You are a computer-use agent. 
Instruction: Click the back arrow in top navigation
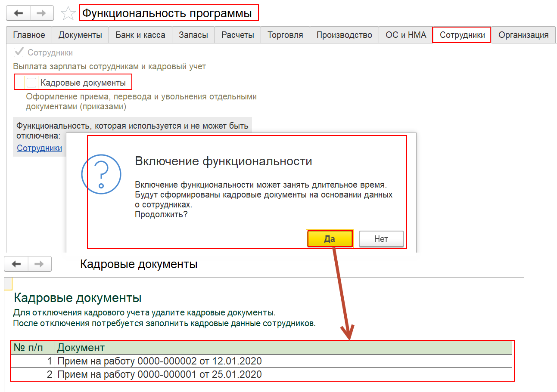click(18, 13)
